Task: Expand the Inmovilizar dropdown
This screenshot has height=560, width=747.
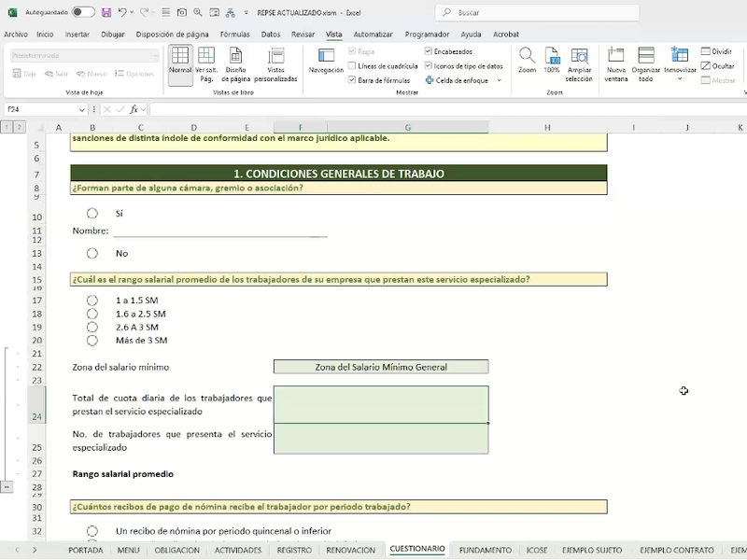Action: 680,79
